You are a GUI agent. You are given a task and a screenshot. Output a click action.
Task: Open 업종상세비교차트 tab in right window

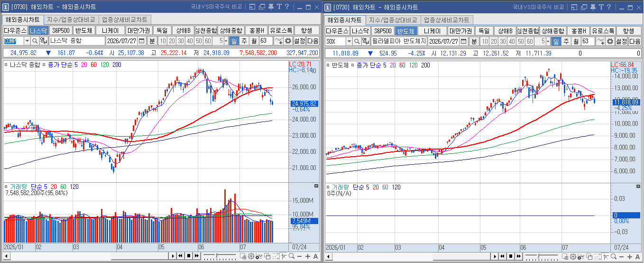click(x=446, y=19)
